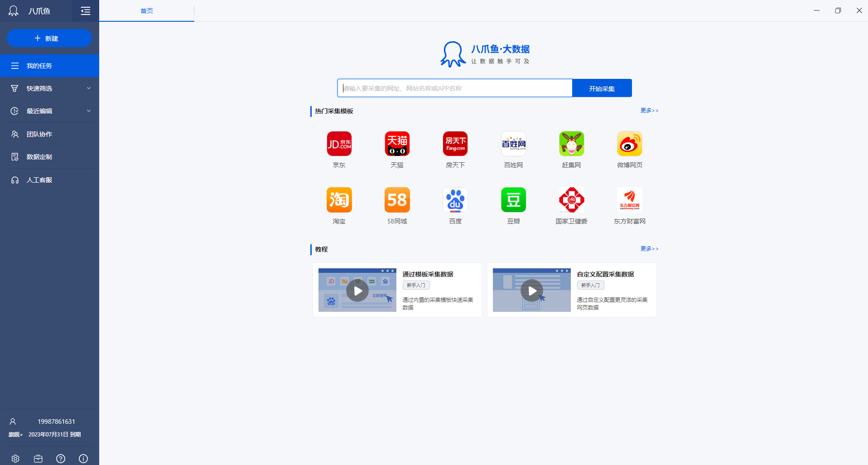This screenshot has width=868, height=465.
Task: Click the help question mark icon
Action: click(x=61, y=458)
